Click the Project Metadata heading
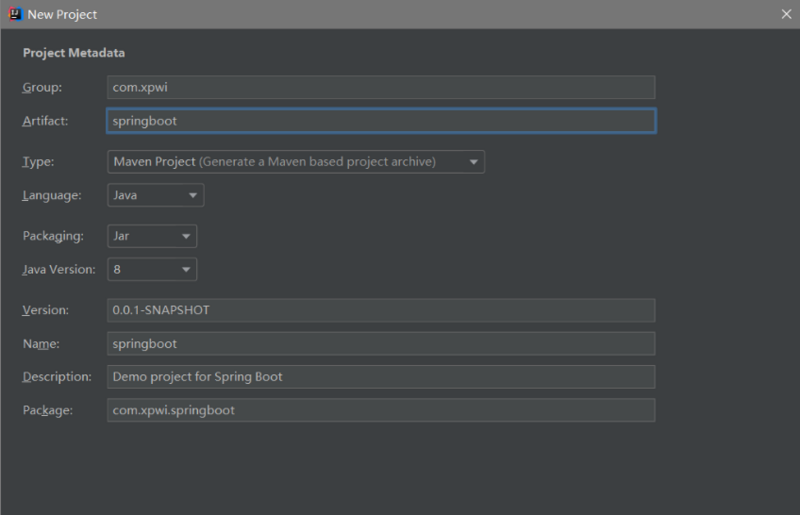The width and height of the screenshot is (800, 515). click(74, 53)
